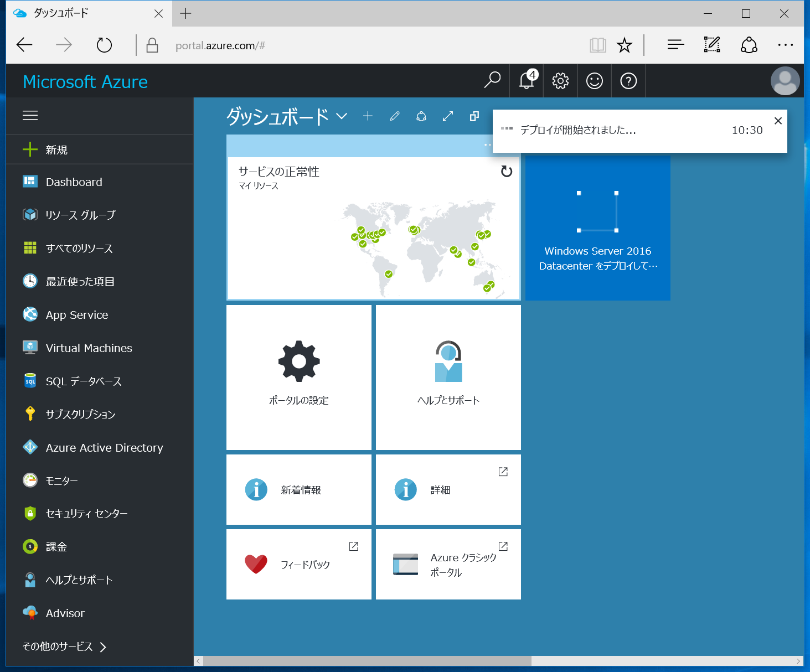Open セキュリティ センター in sidebar

[x=100, y=514]
